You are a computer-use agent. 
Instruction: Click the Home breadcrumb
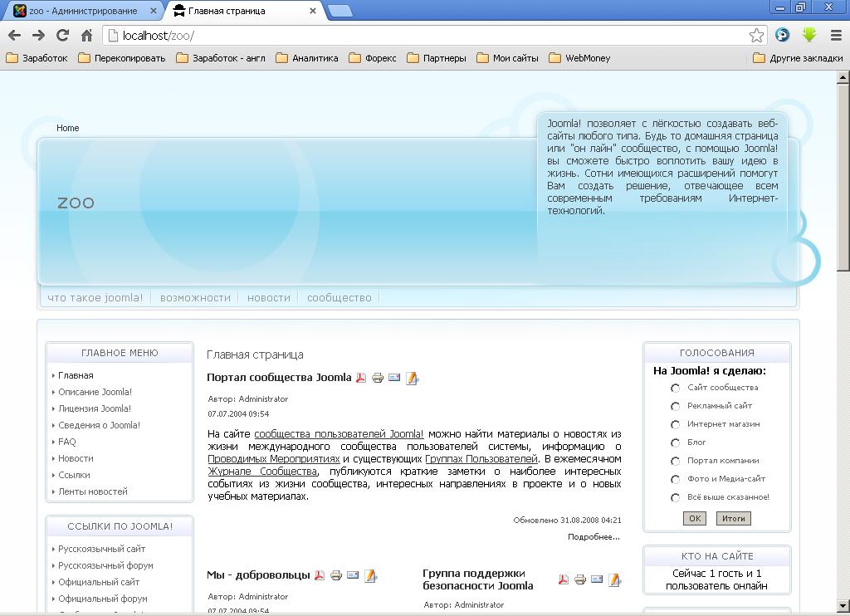tap(68, 128)
